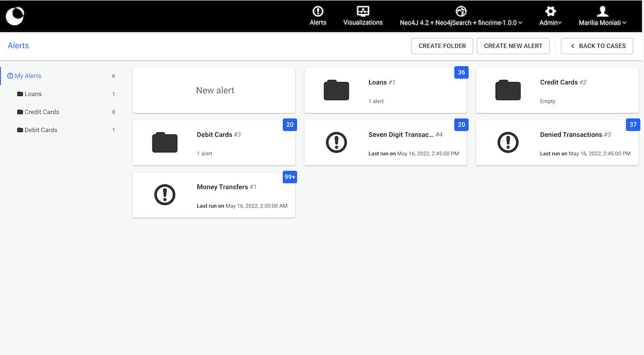
Task: Open the Visualizations monitor icon
Action: pyautogui.click(x=363, y=11)
